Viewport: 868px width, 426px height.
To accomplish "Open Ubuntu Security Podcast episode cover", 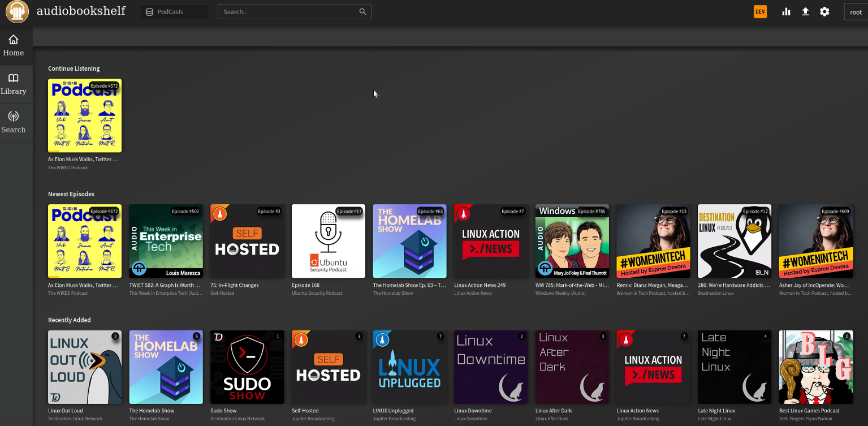I will 329,241.
